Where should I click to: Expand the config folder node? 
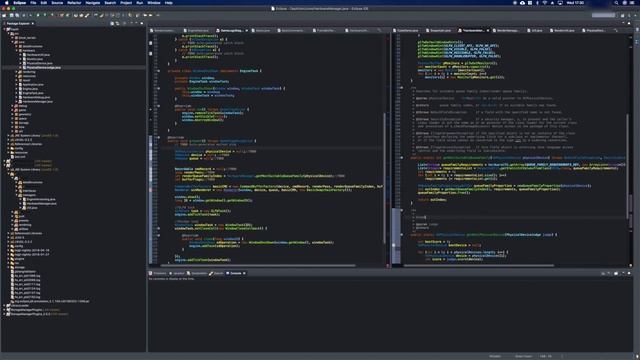pos(9,148)
